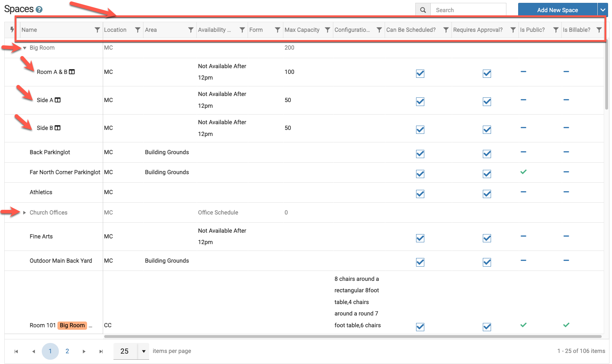Open the items per page dropdown
612x364 pixels.
(x=143, y=351)
